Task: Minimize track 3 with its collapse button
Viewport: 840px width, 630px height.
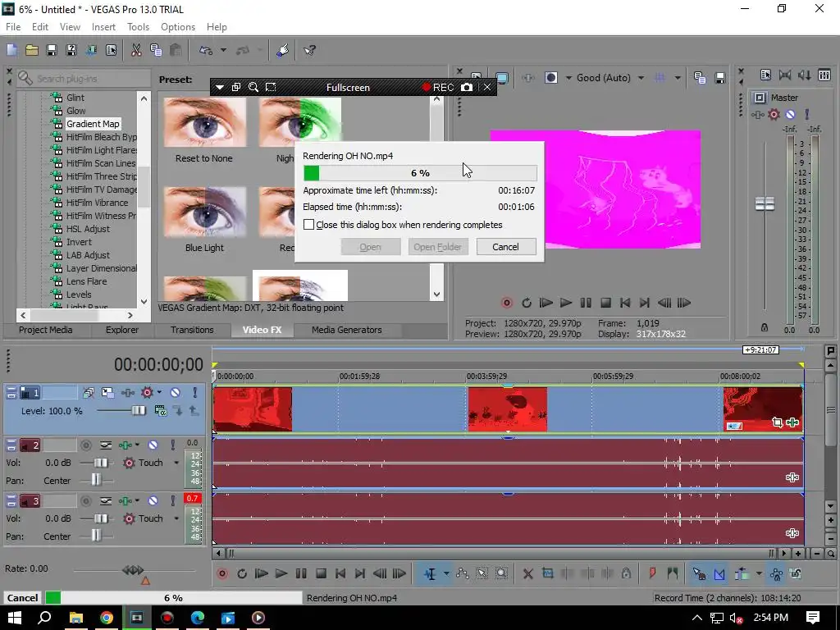Action: (11, 501)
